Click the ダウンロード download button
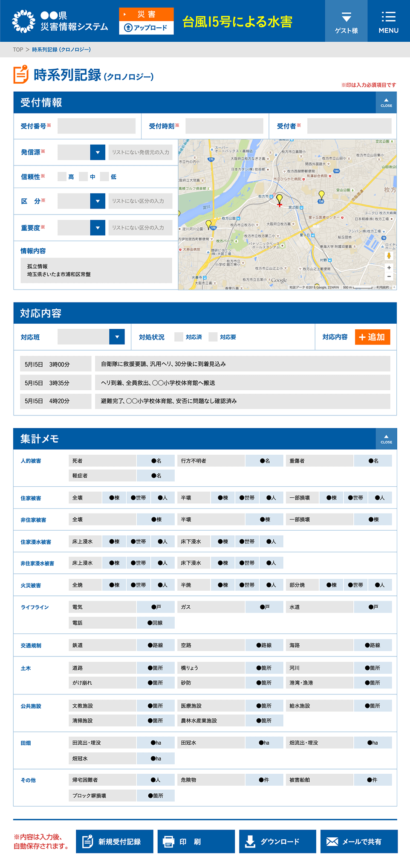This screenshot has width=410, height=868. click(277, 841)
